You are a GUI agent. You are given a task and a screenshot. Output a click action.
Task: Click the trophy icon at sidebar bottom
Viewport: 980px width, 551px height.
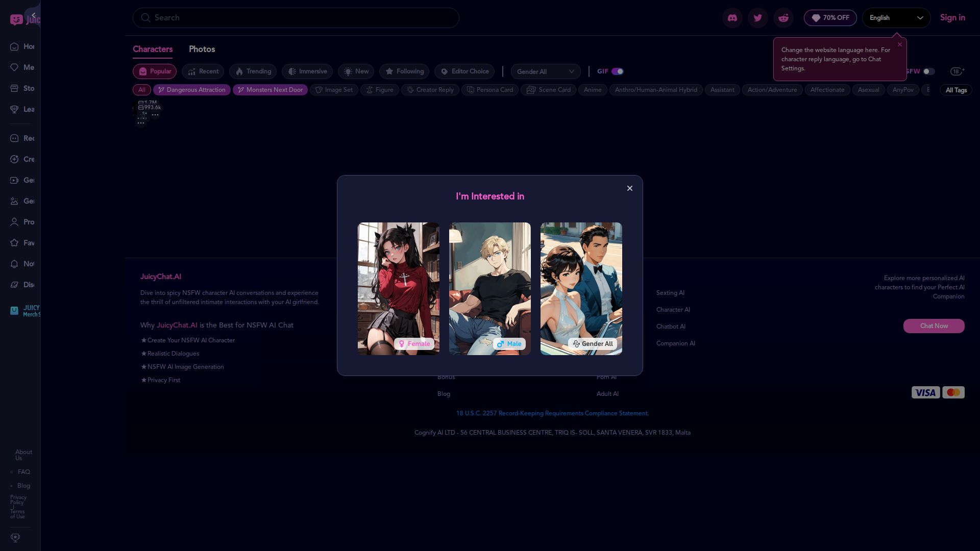click(x=15, y=538)
